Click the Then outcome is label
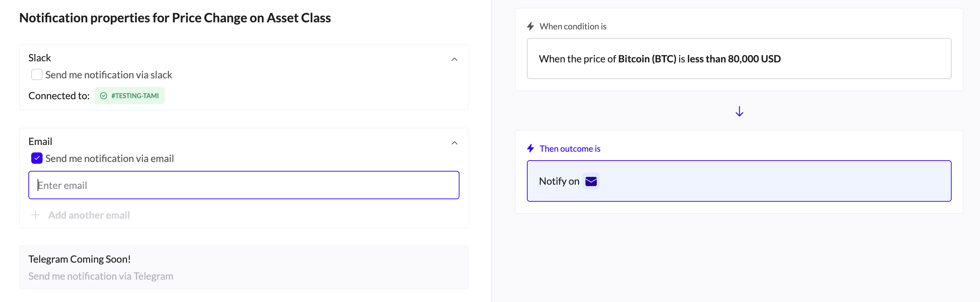This screenshot has height=302, width=980. point(569,149)
